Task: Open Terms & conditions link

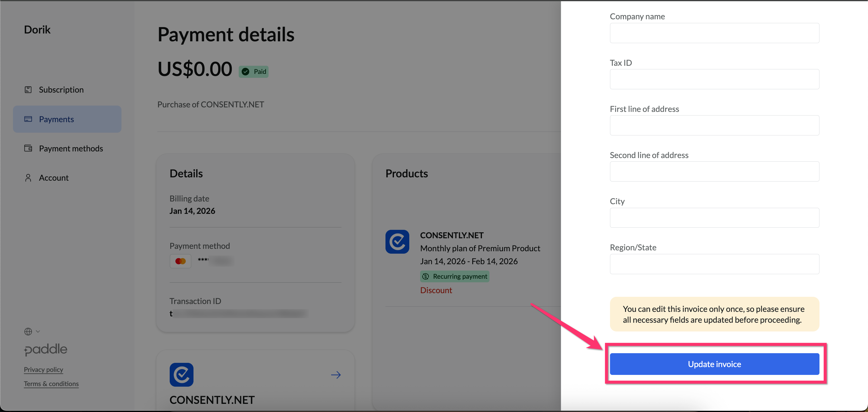Action: [x=51, y=384]
